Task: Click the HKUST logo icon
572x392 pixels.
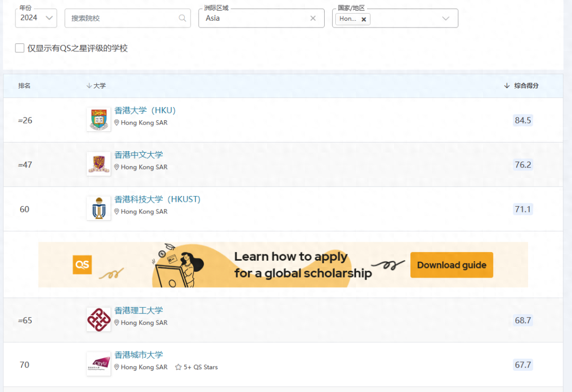Action: tap(99, 209)
